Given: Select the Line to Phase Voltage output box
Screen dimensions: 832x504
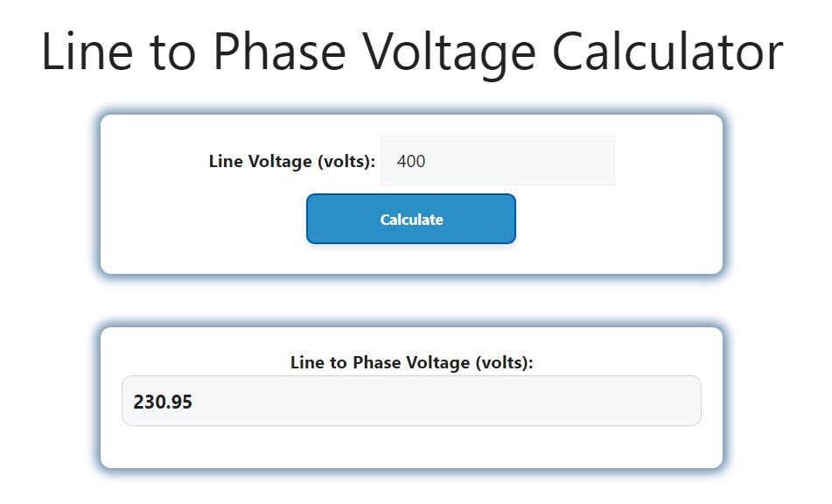Looking at the screenshot, I should (411, 400).
